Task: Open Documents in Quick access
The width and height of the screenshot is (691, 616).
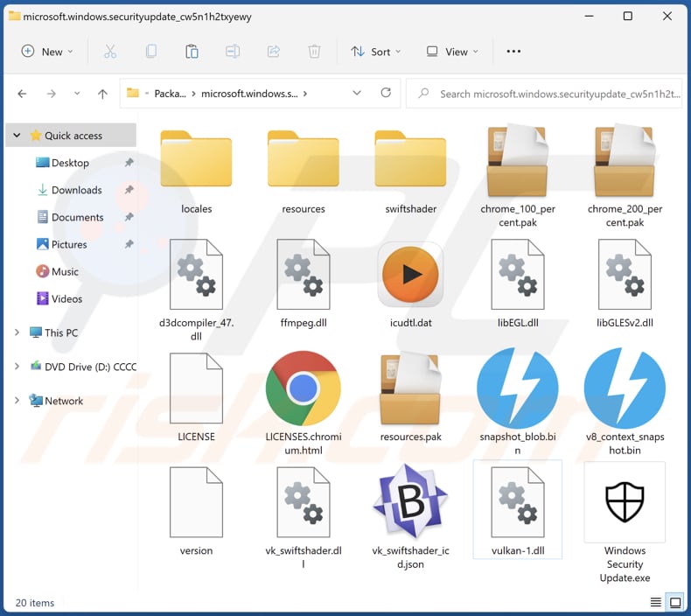Action: pyautogui.click(x=70, y=217)
